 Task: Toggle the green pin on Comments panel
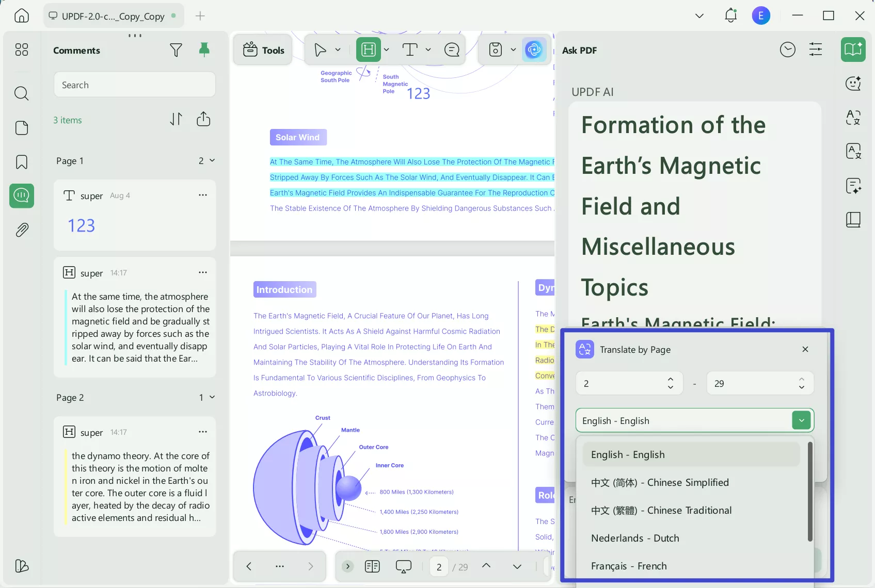[x=204, y=50]
